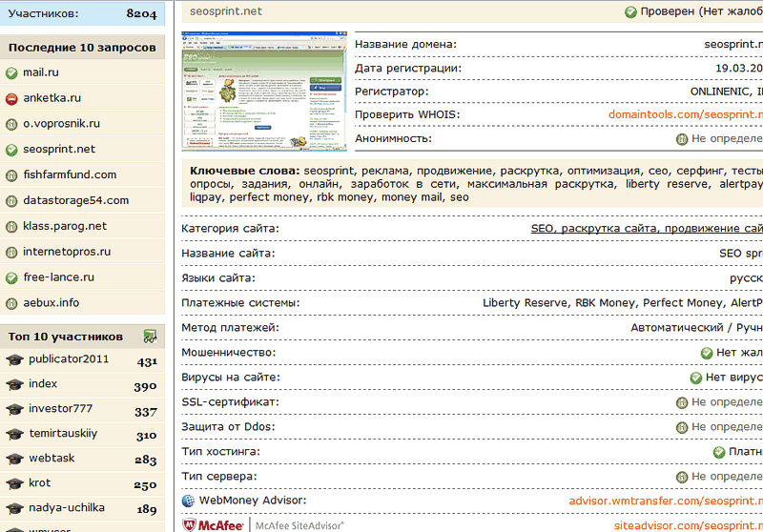Click status icon beside klass.parog.net

tap(11, 227)
